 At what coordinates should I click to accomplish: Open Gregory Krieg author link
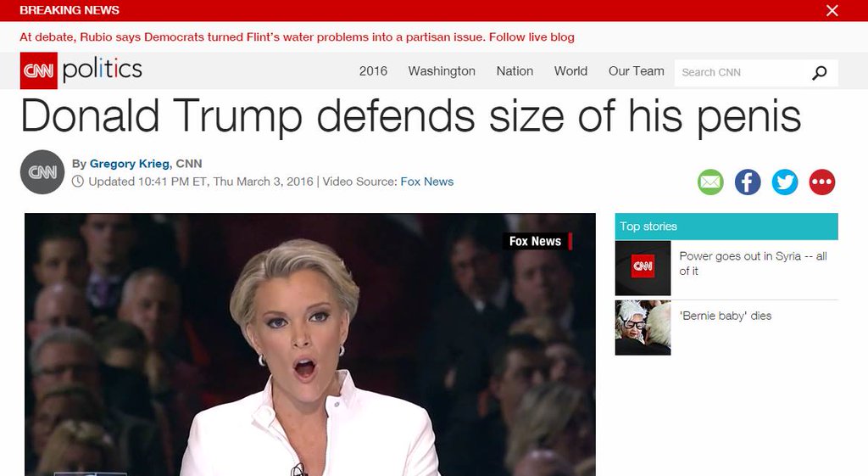130,164
